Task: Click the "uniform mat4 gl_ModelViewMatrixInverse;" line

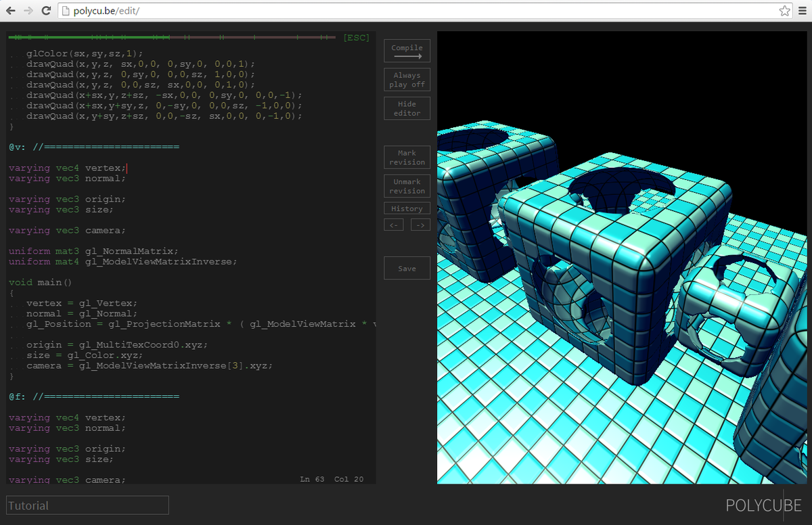Action: (123, 261)
